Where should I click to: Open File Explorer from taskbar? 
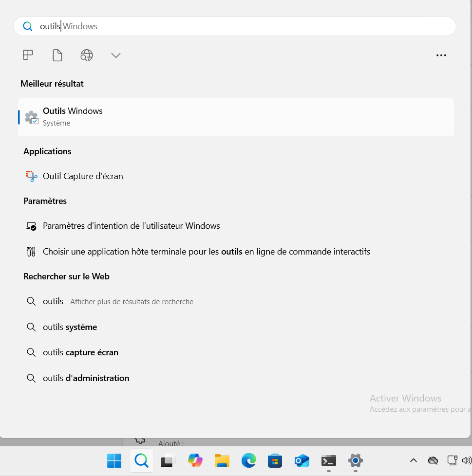coord(222,461)
